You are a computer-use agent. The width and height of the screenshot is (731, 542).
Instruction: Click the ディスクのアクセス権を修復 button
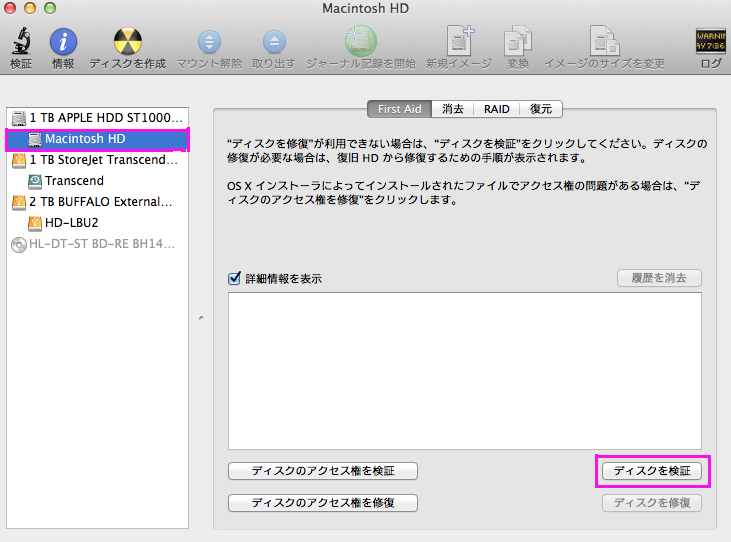[x=323, y=503]
